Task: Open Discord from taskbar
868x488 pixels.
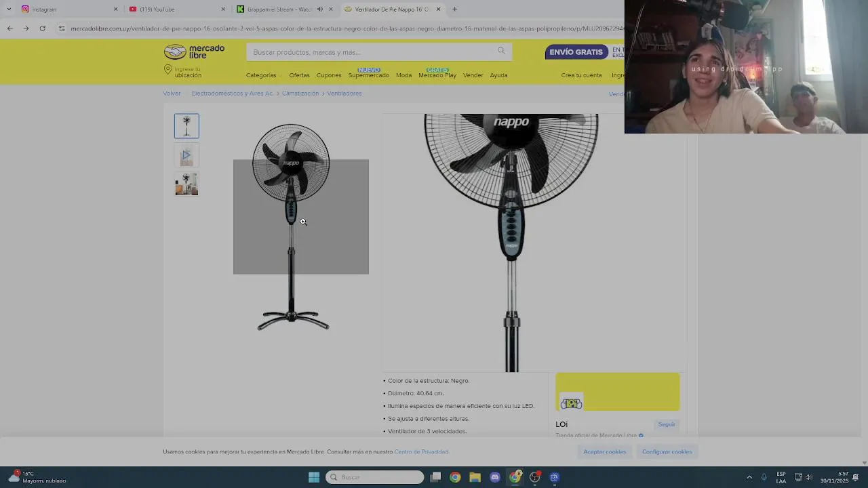Action: 495,477
